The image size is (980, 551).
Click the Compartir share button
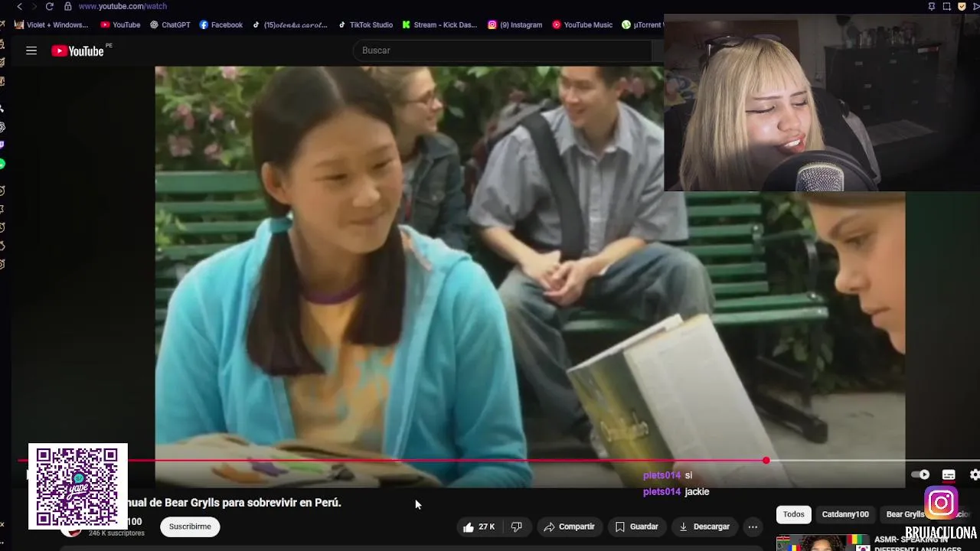click(569, 527)
